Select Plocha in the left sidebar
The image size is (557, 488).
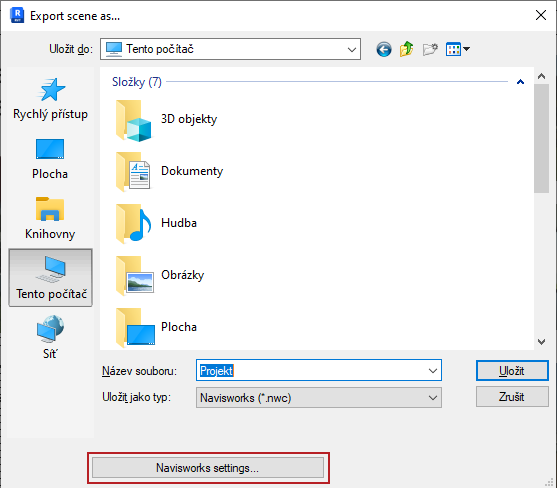[50, 159]
